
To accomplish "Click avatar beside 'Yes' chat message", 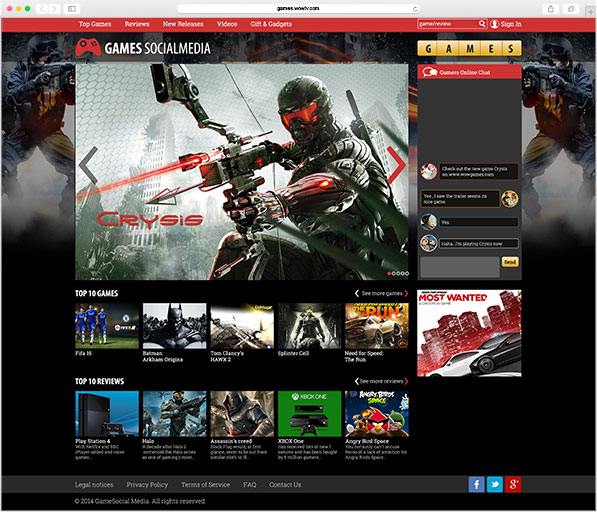I will click(x=429, y=222).
